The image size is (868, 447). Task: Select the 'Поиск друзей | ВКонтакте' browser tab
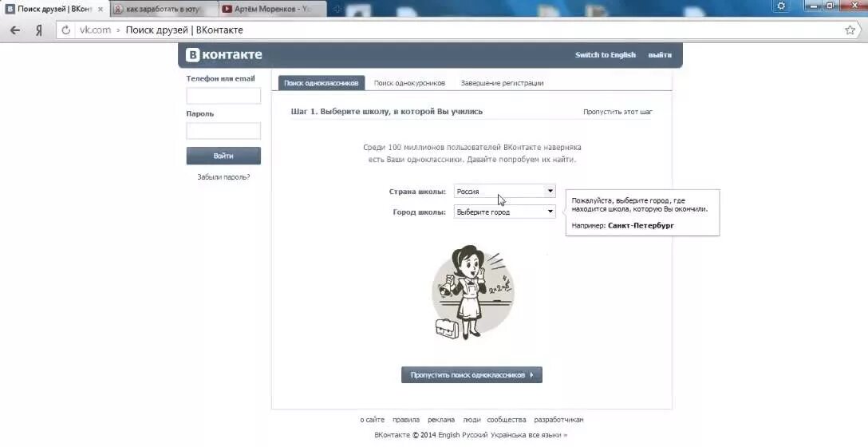[x=54, y=10]
